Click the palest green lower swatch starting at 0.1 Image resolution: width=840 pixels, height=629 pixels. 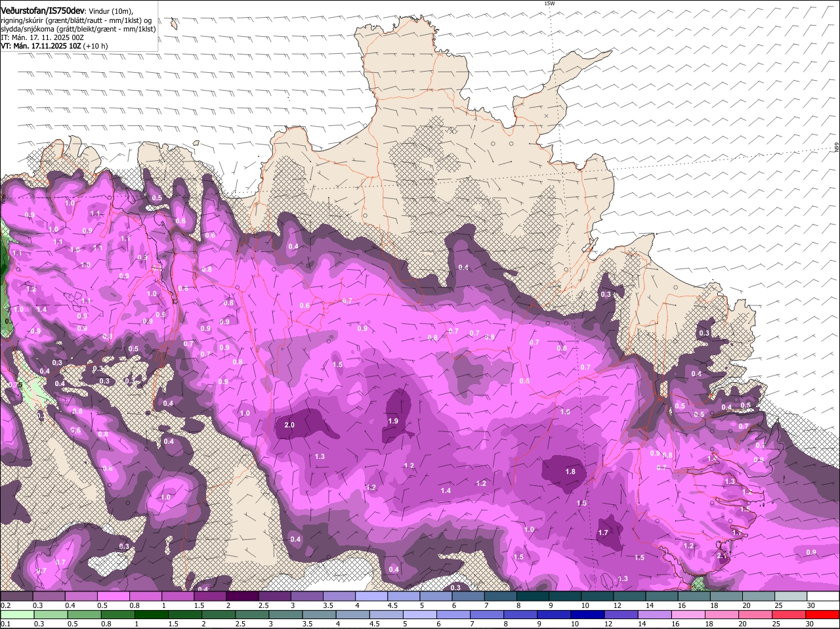pos(16,615)
